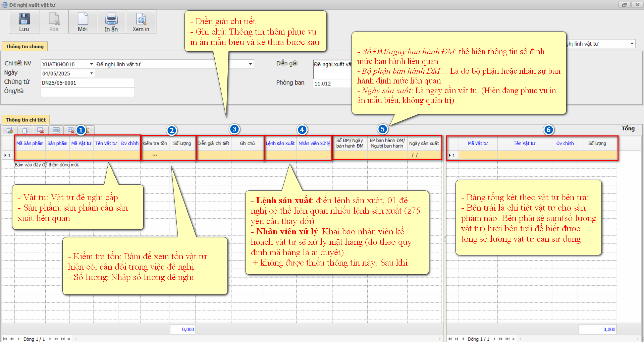Open the Ngày date picker dropdown
Image resolution: width=644 pixels, height=342 pixels.
point(91,73)
